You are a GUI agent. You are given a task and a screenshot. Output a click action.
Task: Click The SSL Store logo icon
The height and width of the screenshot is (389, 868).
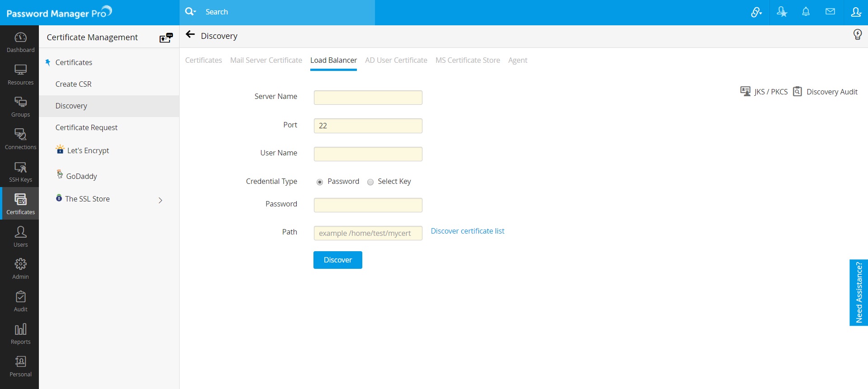[x=59, y=198]
